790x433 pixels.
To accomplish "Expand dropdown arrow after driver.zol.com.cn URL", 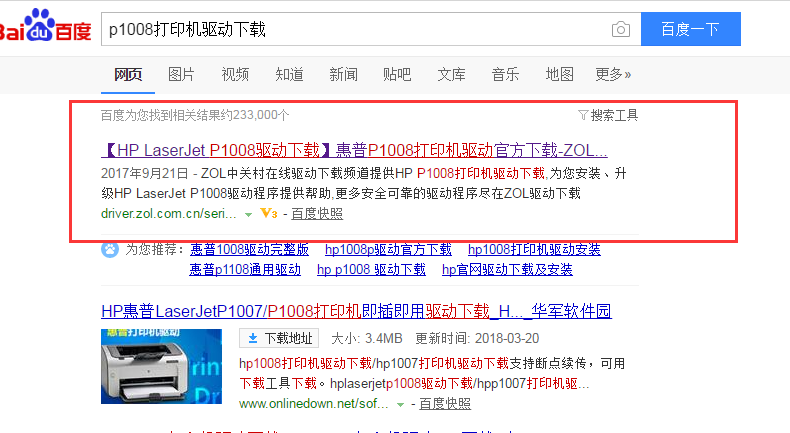I will point(248,214).
